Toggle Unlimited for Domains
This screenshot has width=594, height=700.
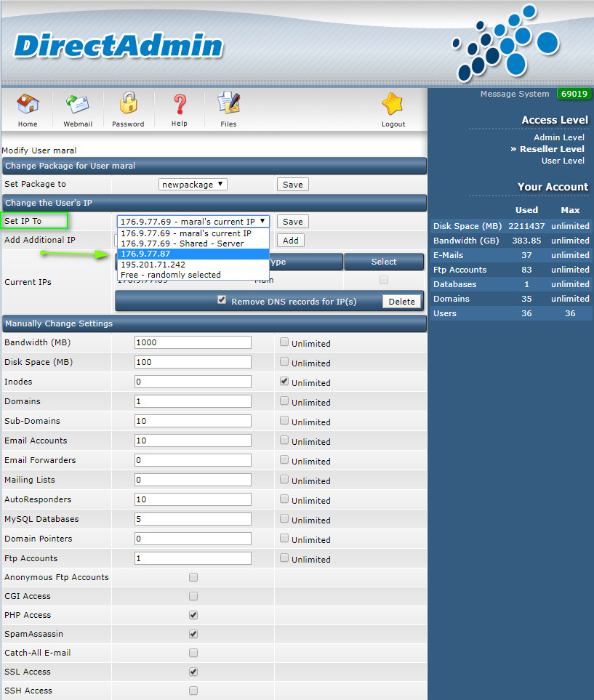click(x=284, y=401)
